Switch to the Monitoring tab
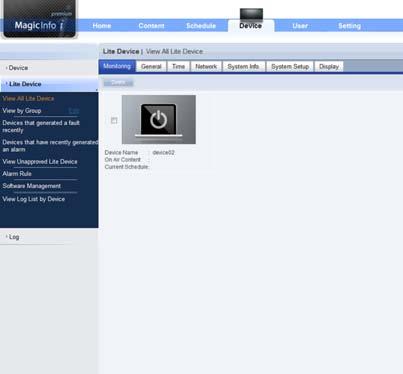The height and width of the screenshot is (374, 403). point(117,66)
